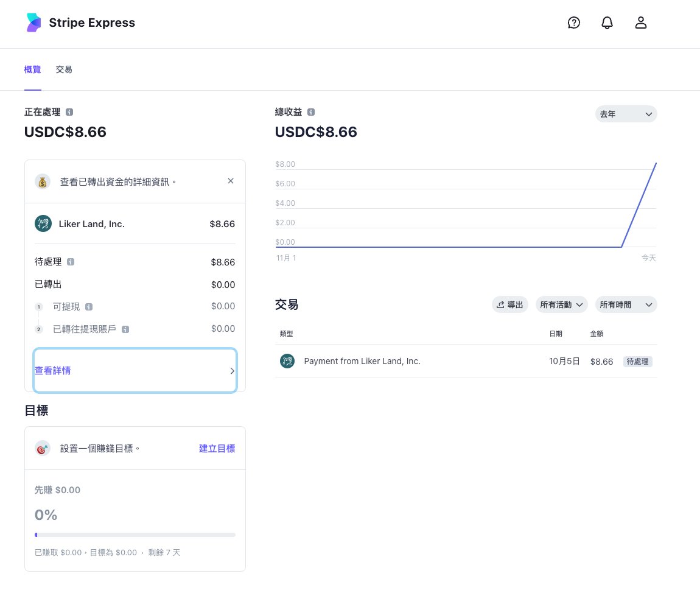700x593 pixels.
Task: Open the 所有時間 filter dropdown
Action: (626, 304)
